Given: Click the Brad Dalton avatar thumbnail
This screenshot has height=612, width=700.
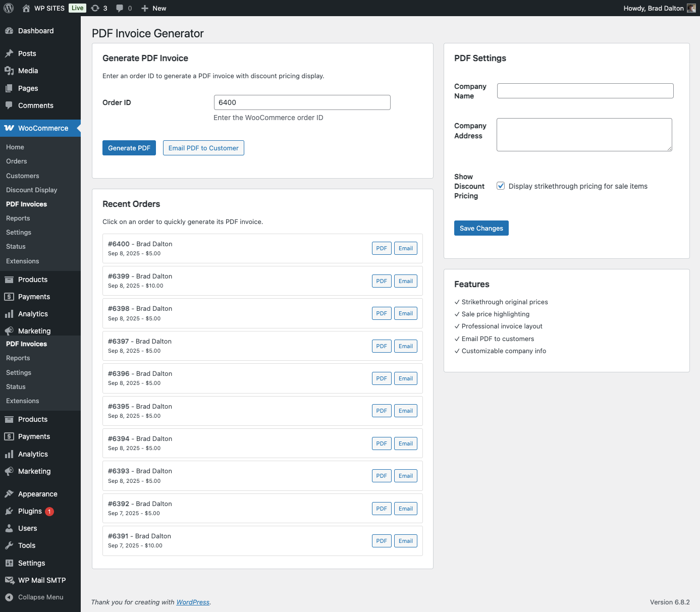Looking at the screenshot, I should 691,8.
